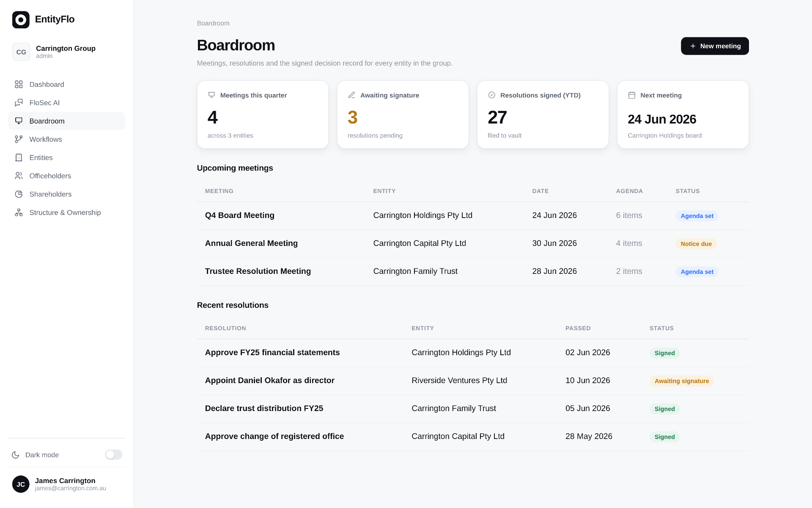Click the Structure & Ownership network icon

[19, 213]
